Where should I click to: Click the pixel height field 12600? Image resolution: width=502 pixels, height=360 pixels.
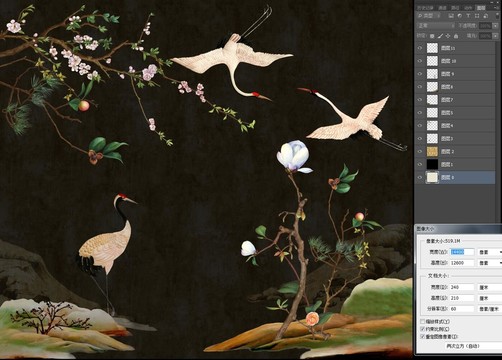coord(462,263)
